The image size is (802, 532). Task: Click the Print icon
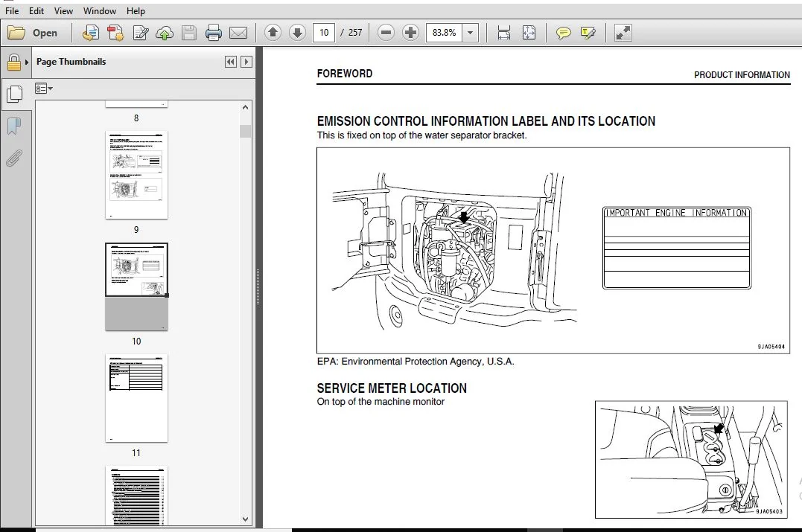(x=213, y=33)
